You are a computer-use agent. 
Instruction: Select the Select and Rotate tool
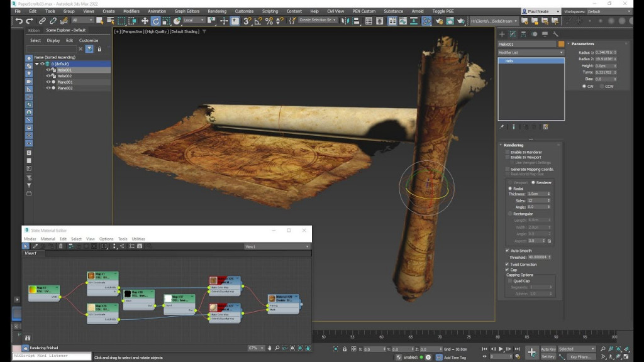[x=155, y=21]
